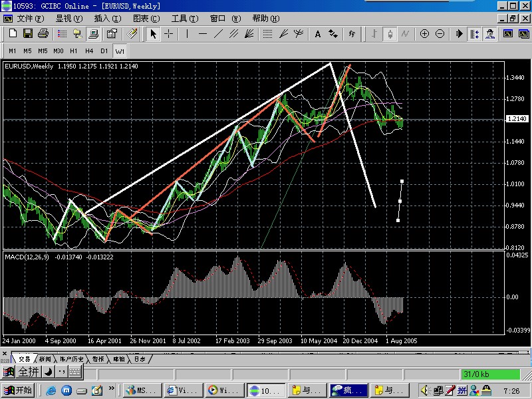Open the New Order ticket icon

click(x=132, y=34)
